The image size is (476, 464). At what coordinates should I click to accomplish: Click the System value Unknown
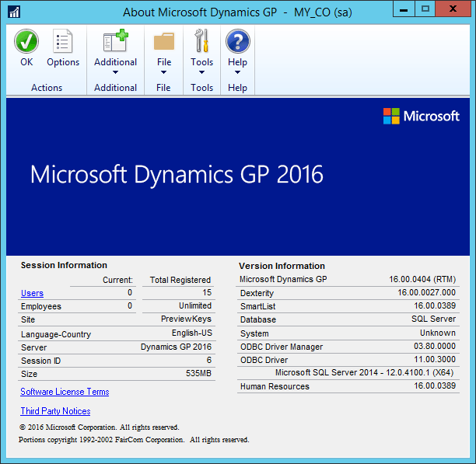point(438,333)
